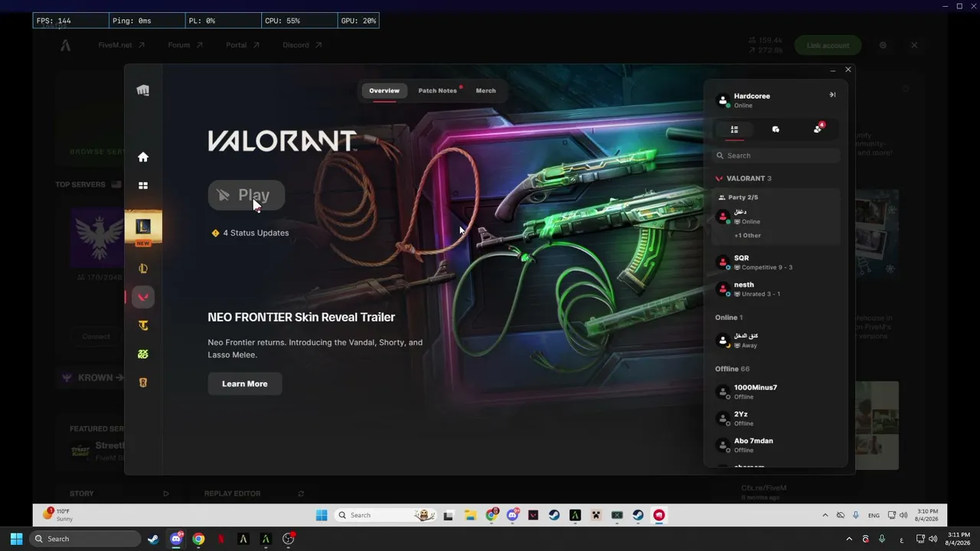Open the all games grid view
This screenshot has width=980, height=551.
[x=143, y=185]
